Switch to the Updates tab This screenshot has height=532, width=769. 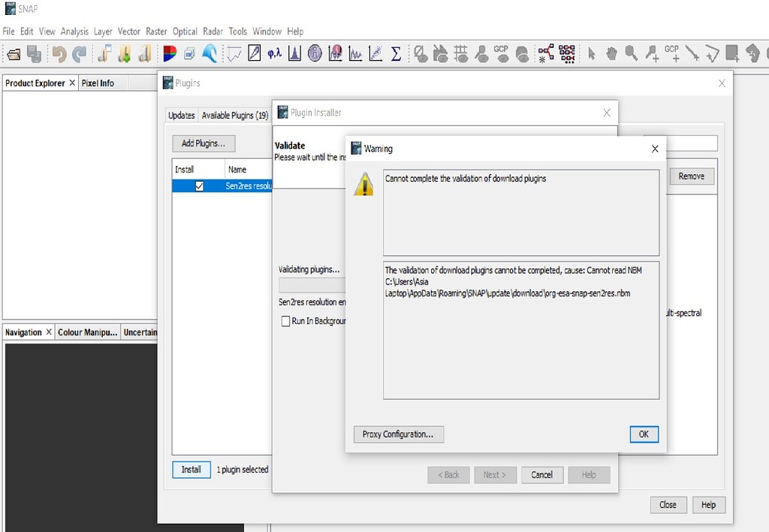pyautogui.click(x=180, y=116)
